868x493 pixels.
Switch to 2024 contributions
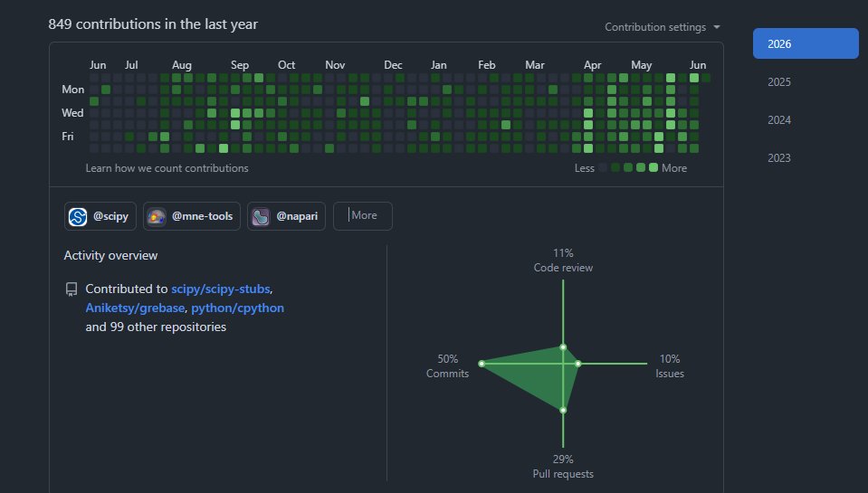(779, 120)
